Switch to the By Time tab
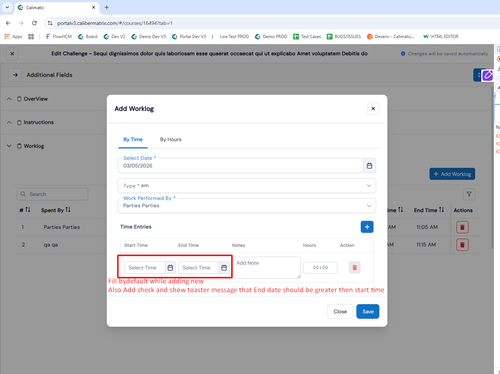 pos(133,140)
